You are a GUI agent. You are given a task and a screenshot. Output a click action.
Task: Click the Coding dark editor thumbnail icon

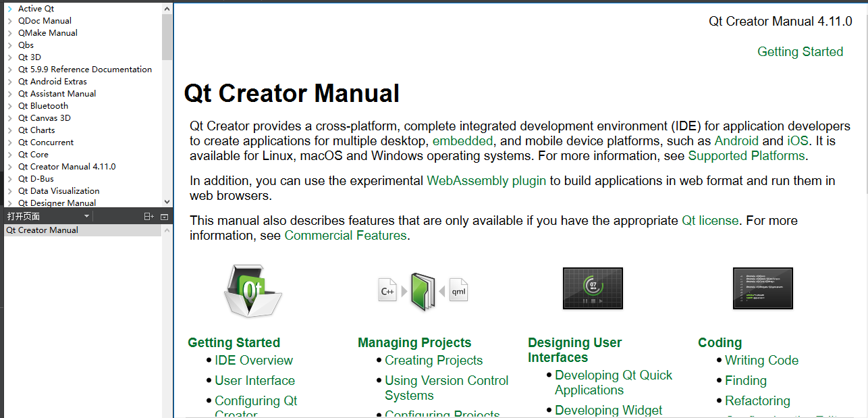[763, 288]
